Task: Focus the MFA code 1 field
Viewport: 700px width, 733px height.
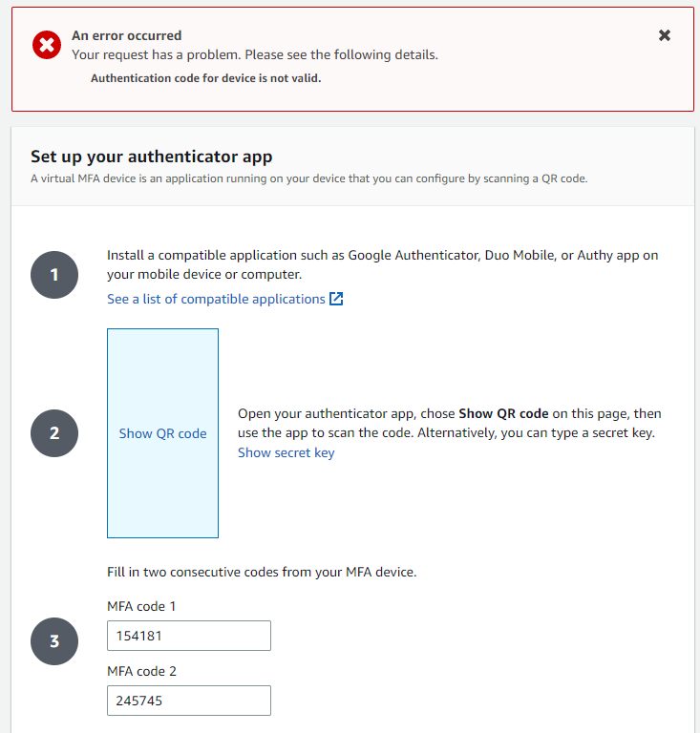Action: pos(189,636)
